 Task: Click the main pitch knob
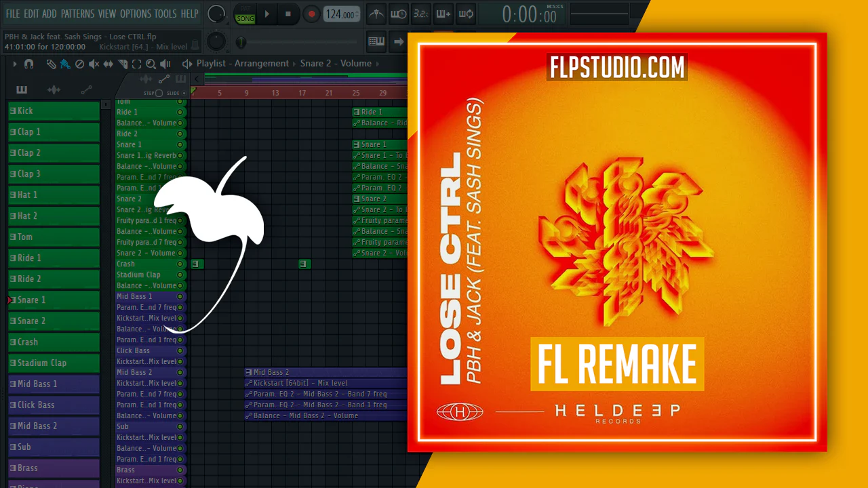click(x=216, y=41)
